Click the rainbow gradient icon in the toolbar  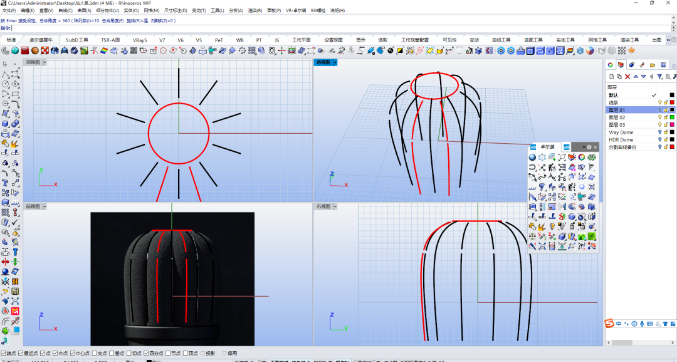pos(104,51)
